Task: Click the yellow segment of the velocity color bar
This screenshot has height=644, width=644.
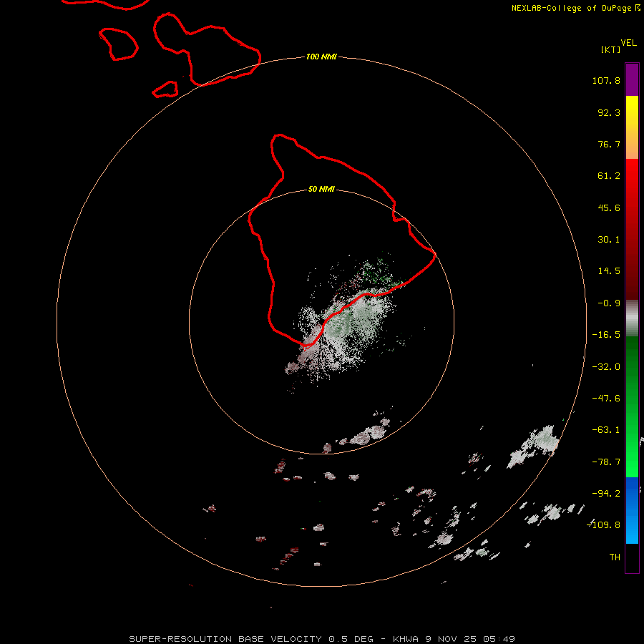Action: tap(632, 127)
